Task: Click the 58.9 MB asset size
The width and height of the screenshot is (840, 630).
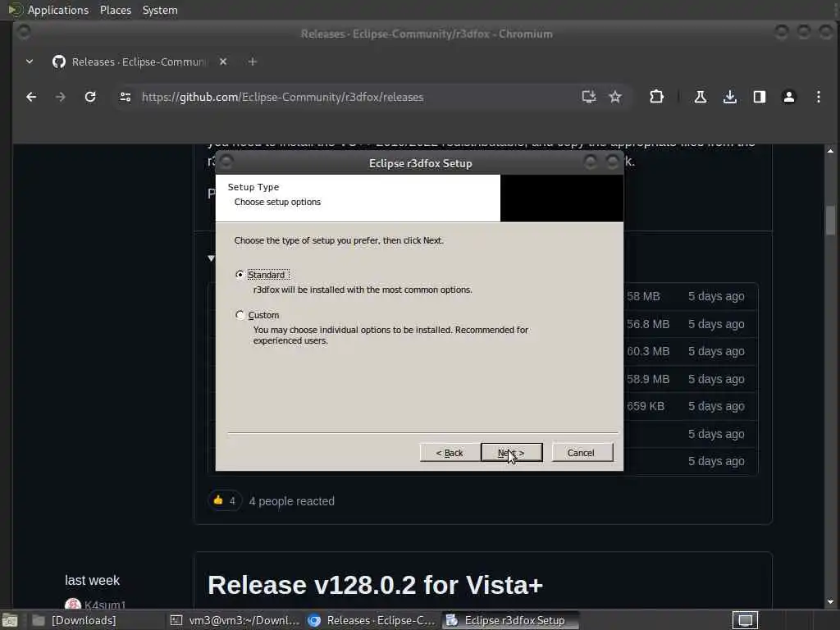Action: (648, 379)
